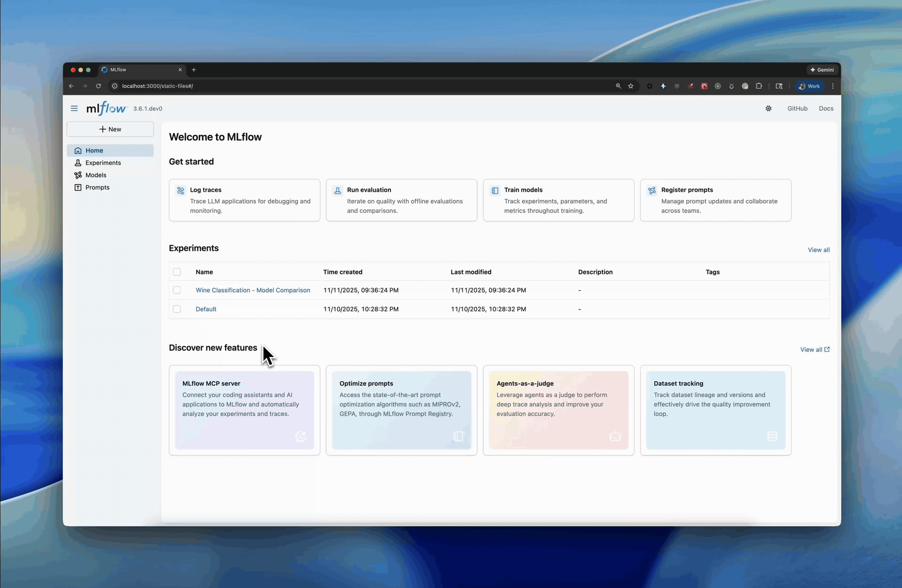The height and width of the screenshot is (588, 902).
Task: Click the theme toggle sun icon
Action: 769,108
